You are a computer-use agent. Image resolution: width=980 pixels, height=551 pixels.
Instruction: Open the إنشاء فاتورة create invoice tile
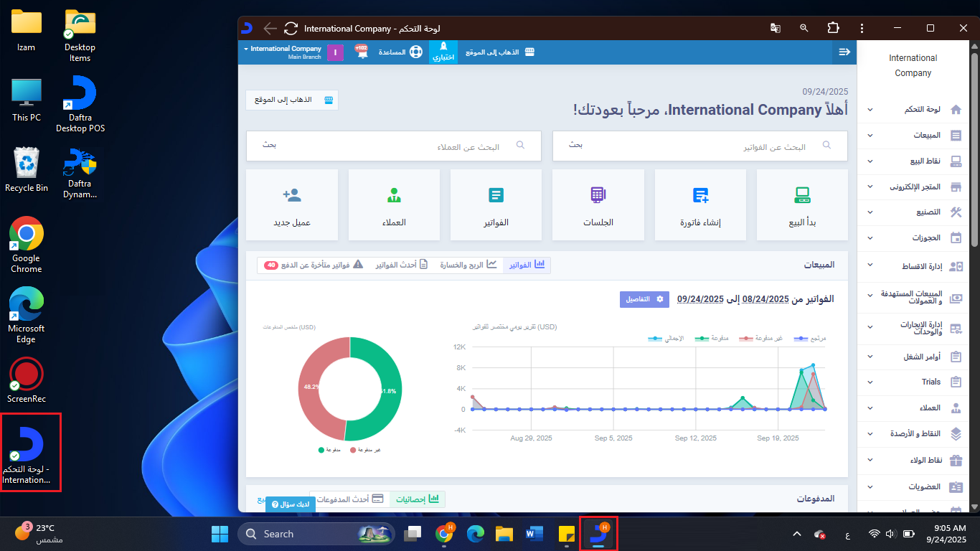pos(700,204)
